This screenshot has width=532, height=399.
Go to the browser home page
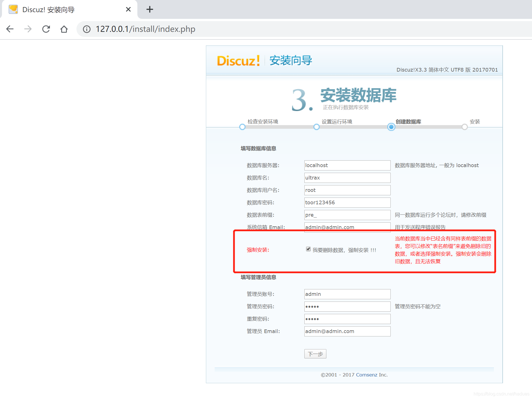[x=64, y=29]
